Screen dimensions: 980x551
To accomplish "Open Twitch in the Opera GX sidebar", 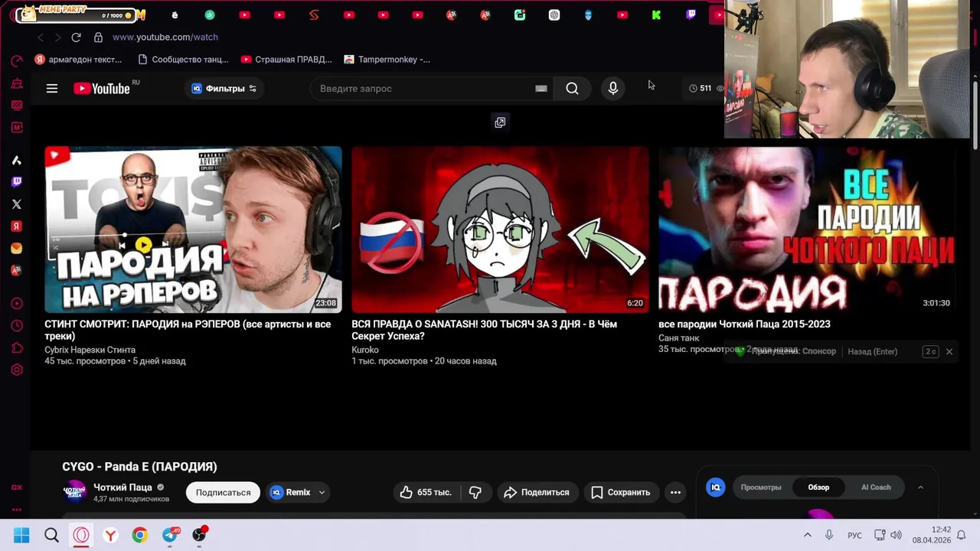I will [17, 182].
